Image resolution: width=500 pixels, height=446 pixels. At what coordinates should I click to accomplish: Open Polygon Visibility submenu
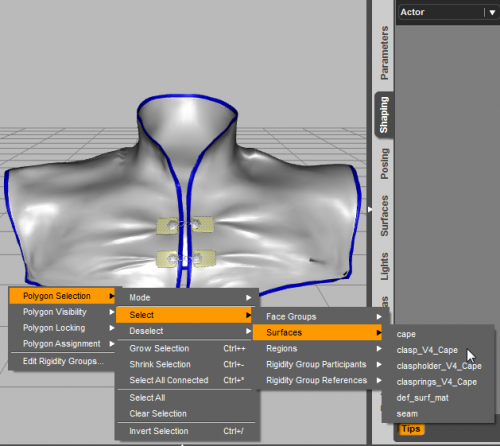pos(62,312)
